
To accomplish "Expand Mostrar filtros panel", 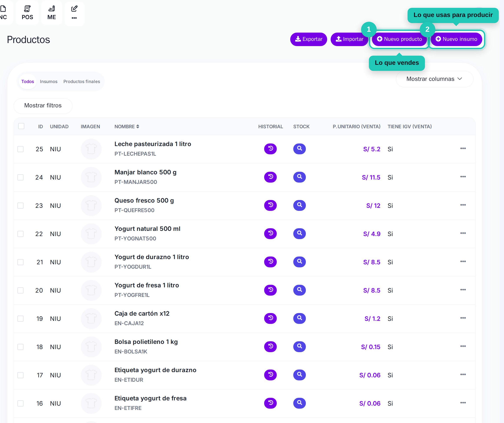I will coord(43,106).
